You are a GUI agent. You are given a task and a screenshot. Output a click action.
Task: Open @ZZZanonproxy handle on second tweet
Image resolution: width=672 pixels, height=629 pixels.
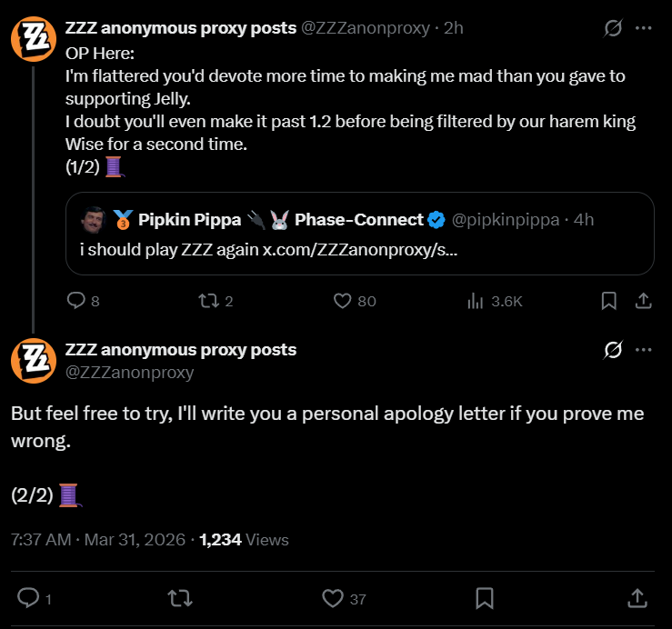point(129,372)
